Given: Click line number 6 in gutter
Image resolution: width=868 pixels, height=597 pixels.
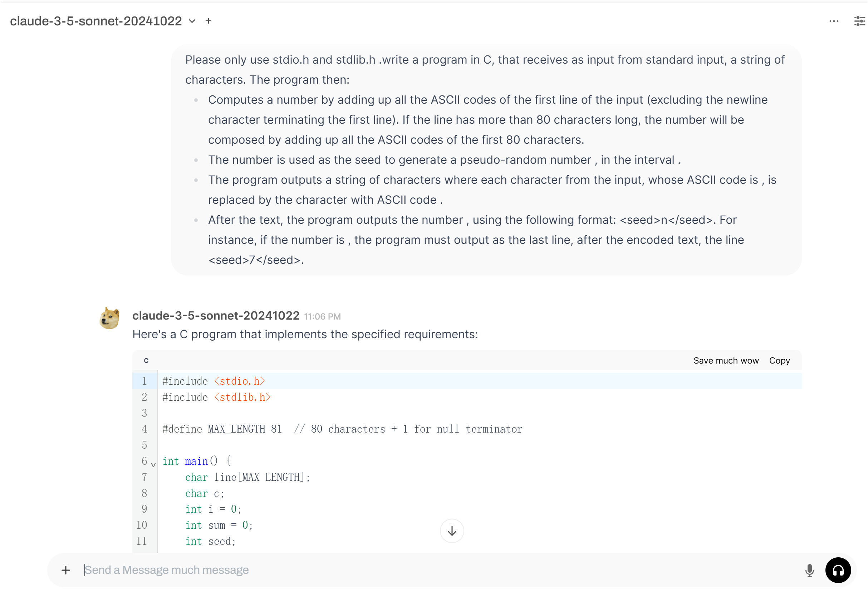Looking at the screenshot, I should [x=144, y=461].
